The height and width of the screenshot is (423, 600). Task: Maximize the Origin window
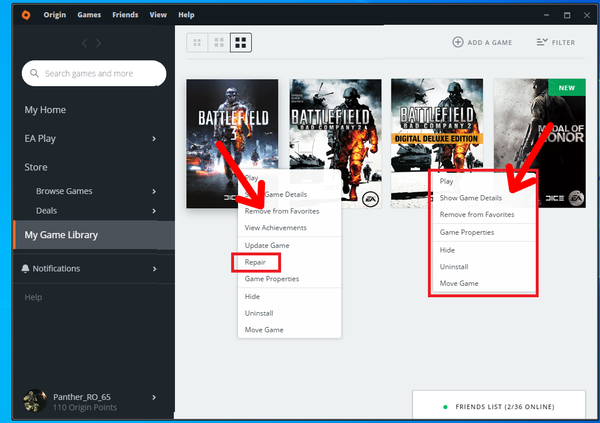(567, 15)
